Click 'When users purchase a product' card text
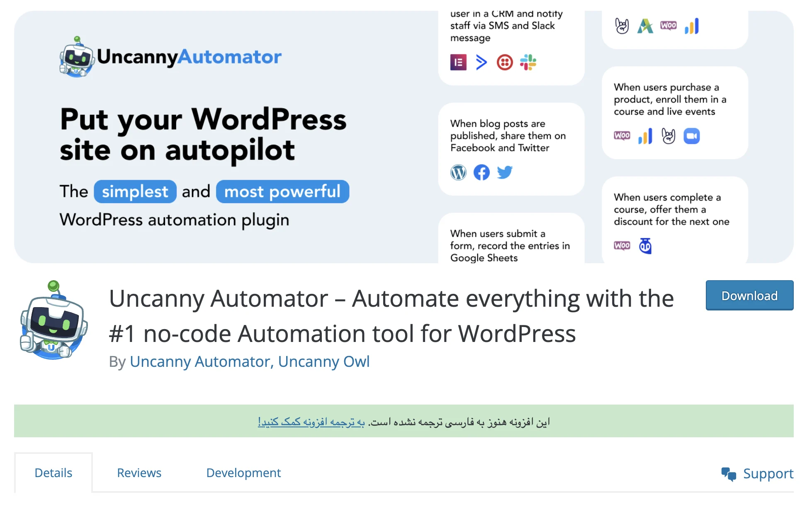 tap(670, 99)
